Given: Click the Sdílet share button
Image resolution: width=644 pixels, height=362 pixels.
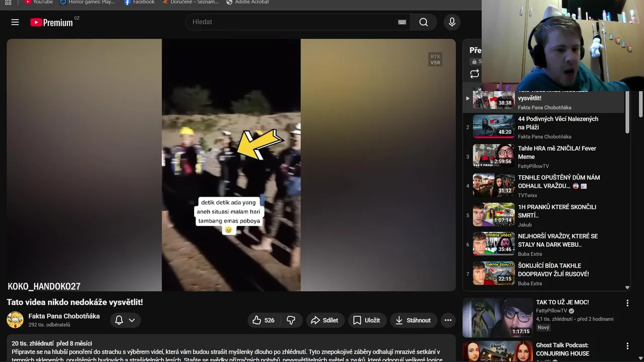Looking at the screenshot, I should (x=325, y=320).
